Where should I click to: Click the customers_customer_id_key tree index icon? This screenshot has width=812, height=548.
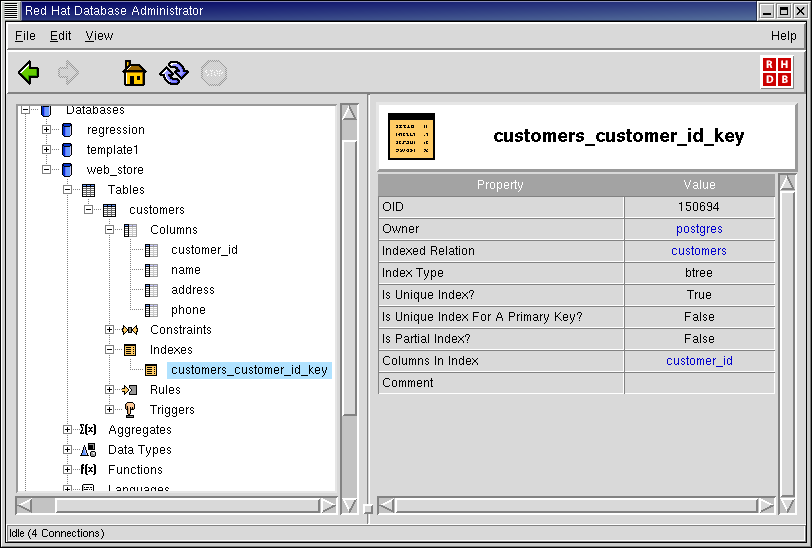(151, 370)
